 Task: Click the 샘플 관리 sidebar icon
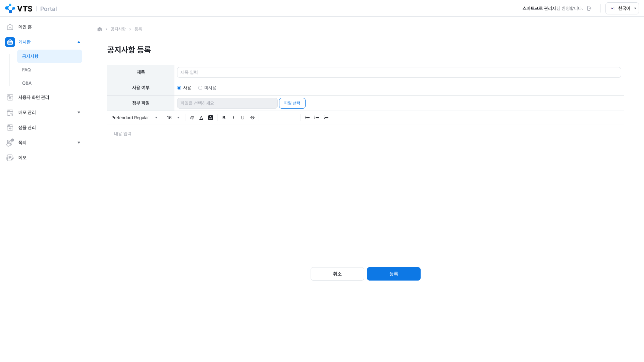(10, 127)
